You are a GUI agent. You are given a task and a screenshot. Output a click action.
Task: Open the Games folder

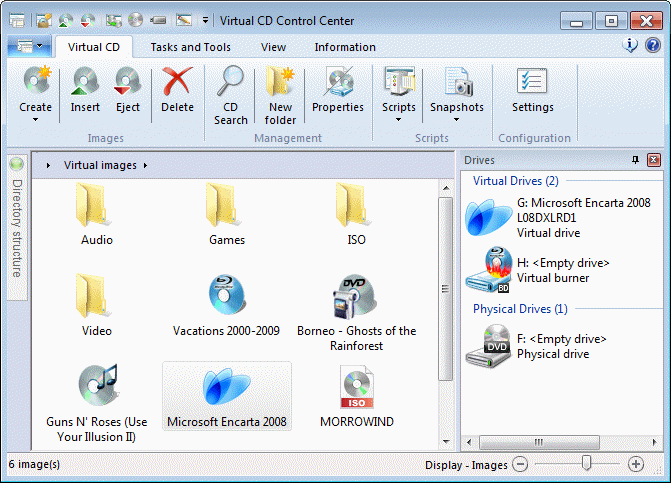click(x=227, y=214)
